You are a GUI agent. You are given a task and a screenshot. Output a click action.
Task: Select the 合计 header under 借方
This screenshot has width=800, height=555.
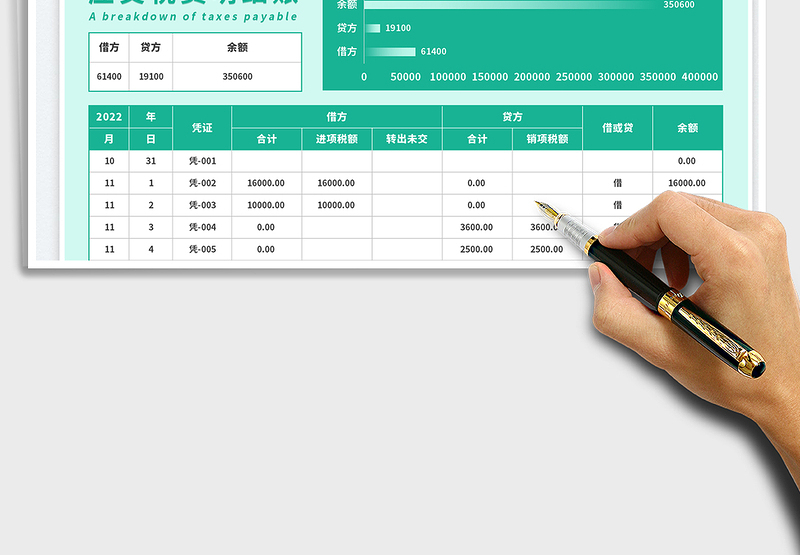pyautogui.click(x=266, y=139)
